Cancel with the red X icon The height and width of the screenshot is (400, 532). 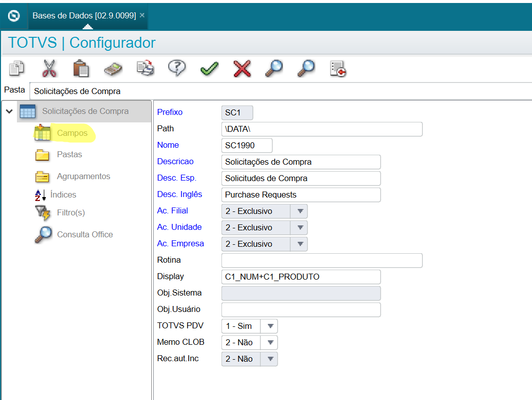click(242, 69)
